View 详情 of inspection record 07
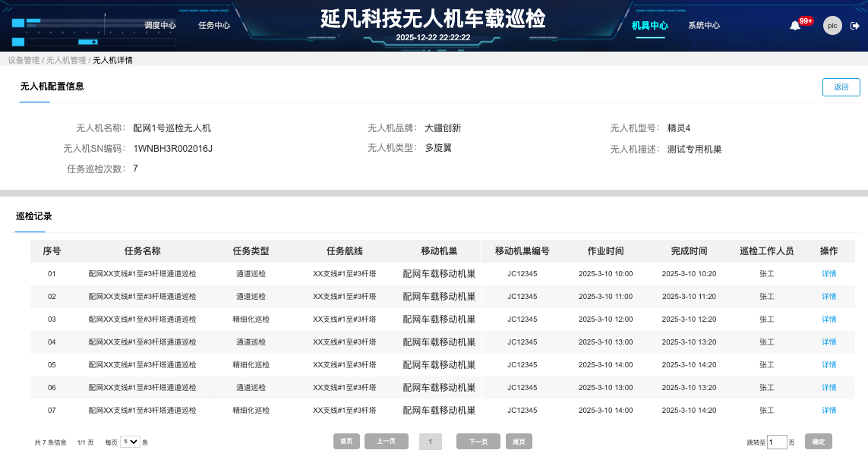This screenshot has width=868, height=466. (x=828, y=410)
